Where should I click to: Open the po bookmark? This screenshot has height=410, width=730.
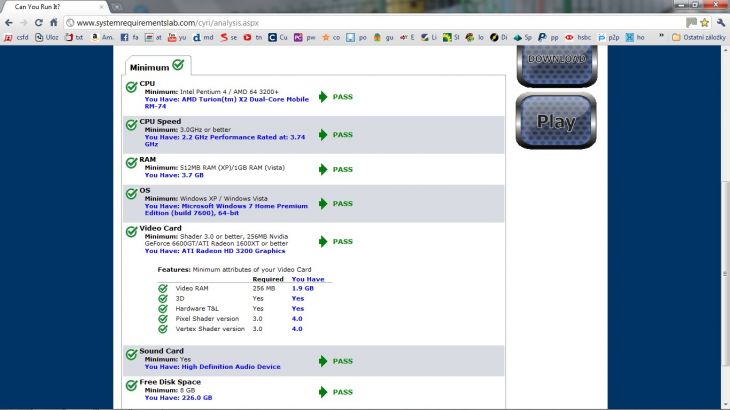pos(357,38)
